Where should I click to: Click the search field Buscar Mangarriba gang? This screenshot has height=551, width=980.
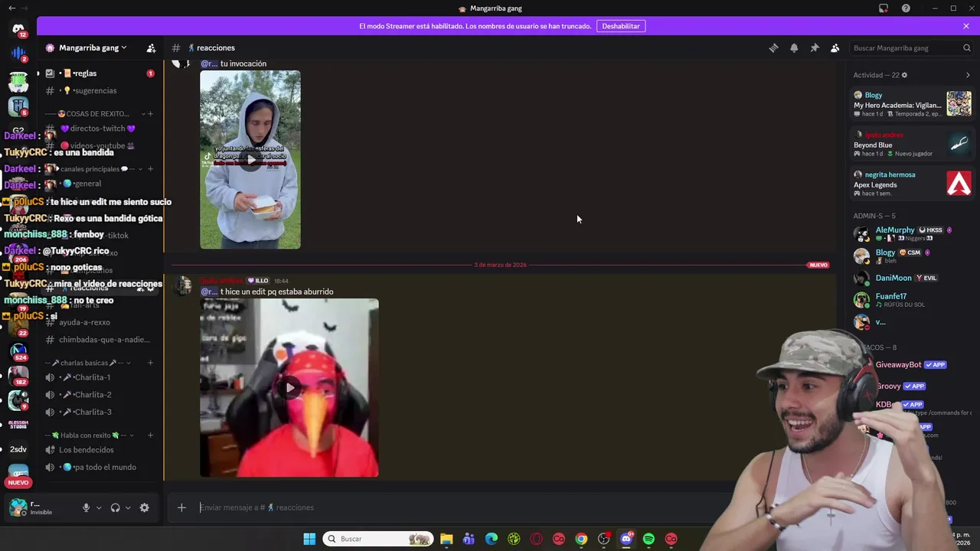(x=911, y=47)
